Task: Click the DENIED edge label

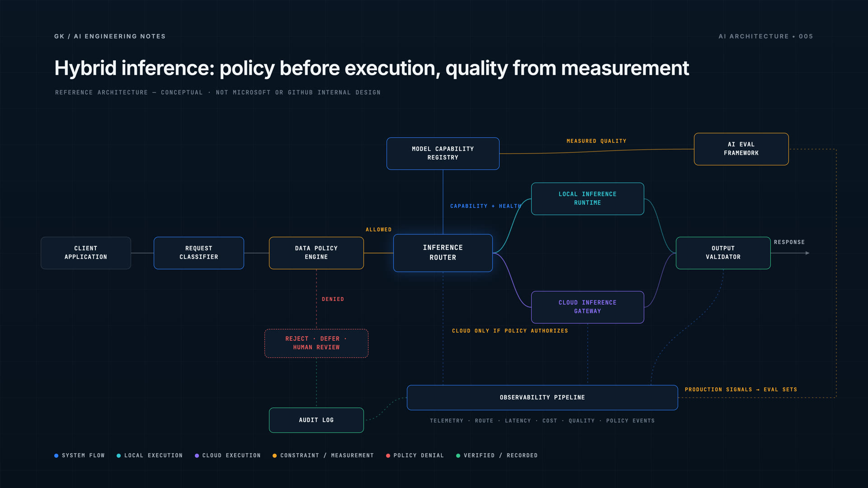Action: tap(333, 299)
